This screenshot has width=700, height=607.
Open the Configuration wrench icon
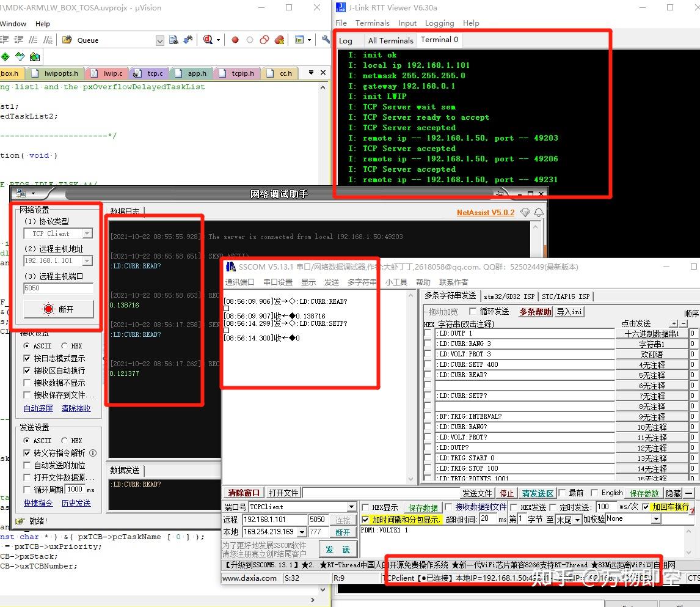coord(326,40)
